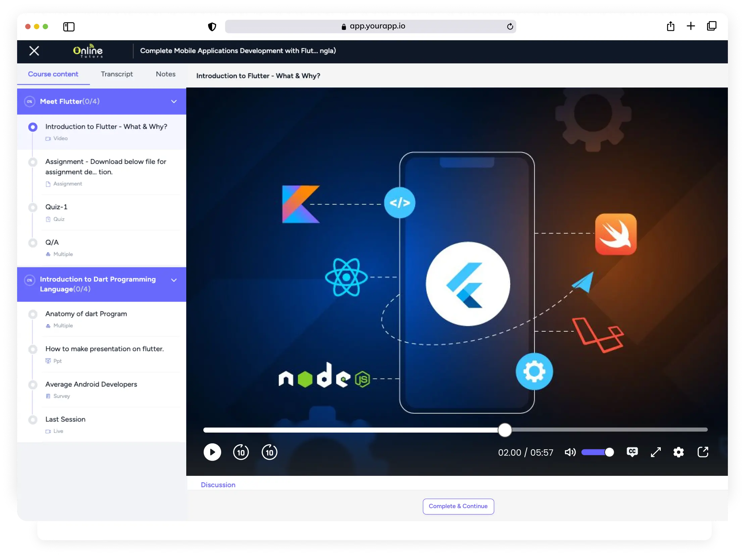This screenshot has width=745, height=560.
Task: Click the privacy shield icon
Action: pyautogui.click(x=212, y=26)
